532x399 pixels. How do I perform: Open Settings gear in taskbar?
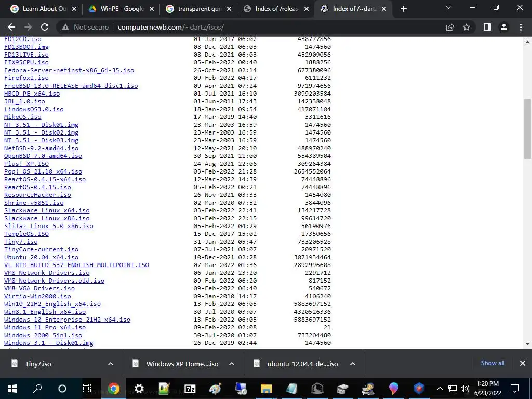tap(139, 389)
